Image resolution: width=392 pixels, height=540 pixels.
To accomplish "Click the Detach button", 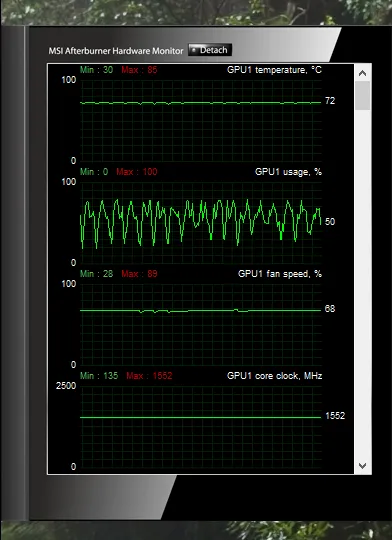I will click(x=210, y=50).
